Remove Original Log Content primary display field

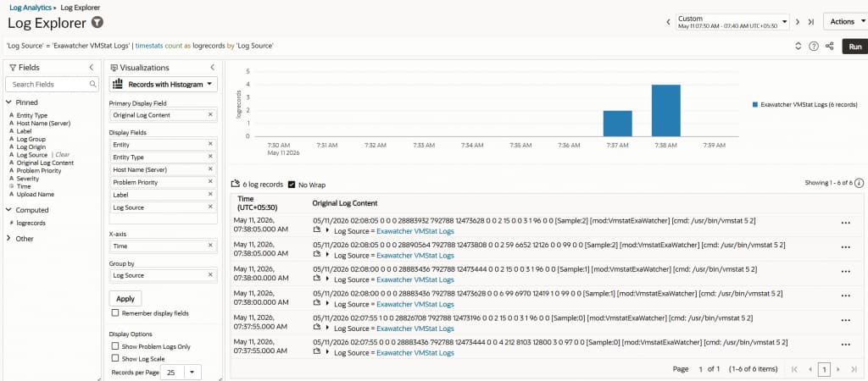click(210, 115)
